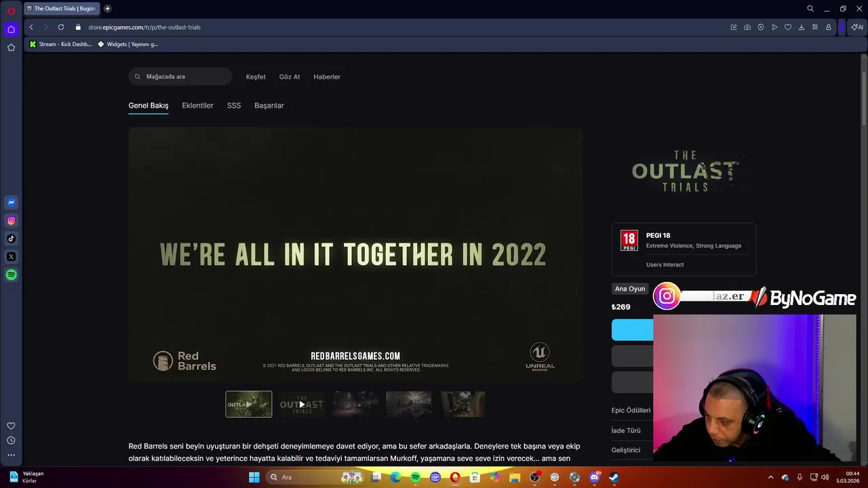Screen dimensions: 868x488
Task: Select first highlighted trailer thumbnail
Action: pos(249,404)
